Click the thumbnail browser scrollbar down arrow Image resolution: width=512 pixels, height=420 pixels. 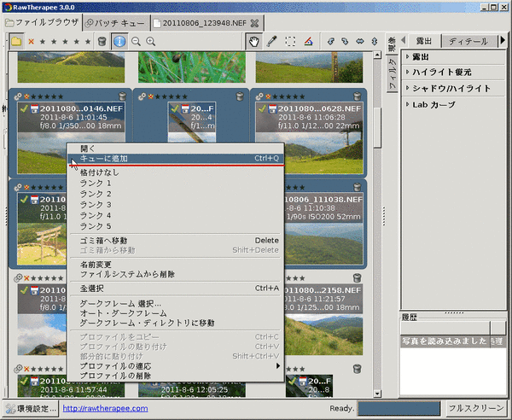pos(377,394)
